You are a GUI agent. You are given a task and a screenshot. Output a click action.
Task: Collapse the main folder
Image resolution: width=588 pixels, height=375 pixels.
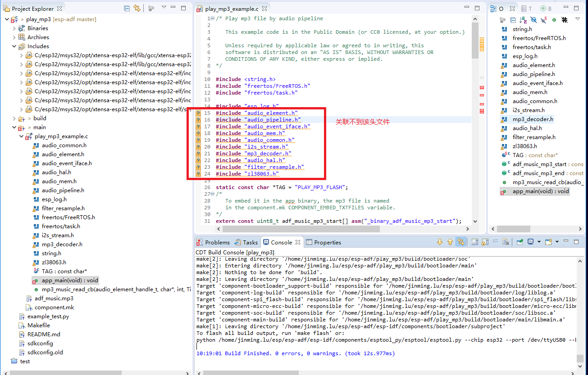14,127
